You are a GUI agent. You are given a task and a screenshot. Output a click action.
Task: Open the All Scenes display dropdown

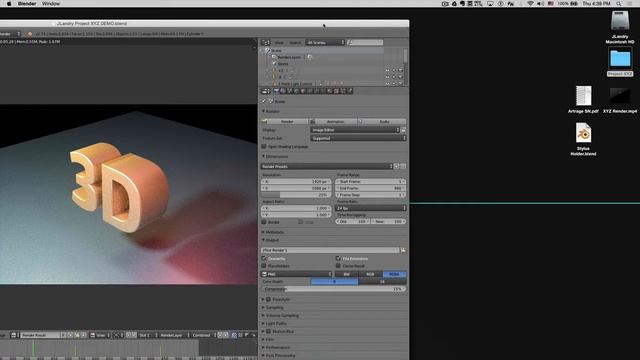(x=325, y=42)
